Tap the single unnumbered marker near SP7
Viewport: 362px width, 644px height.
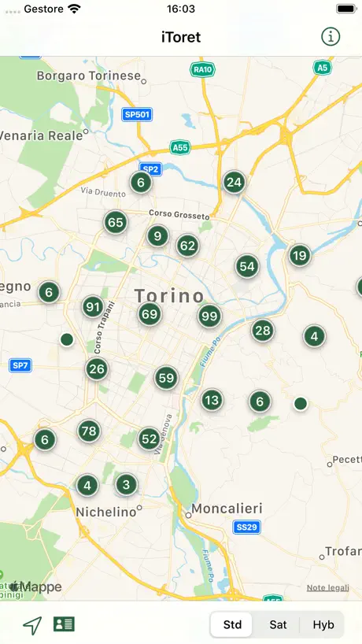(67, 339)
